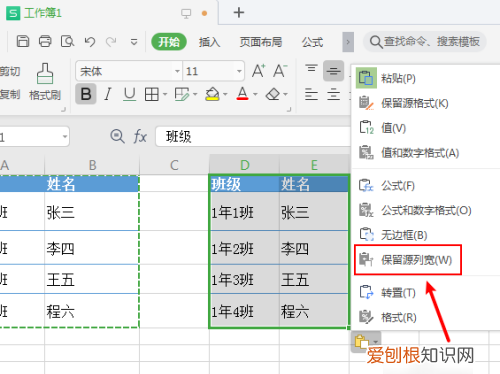Image resolution: width=500 pixels, height=374 pixels.
Task: Expand the eraser clear dropdown arrow
Action: pyautogui.click(x=286, y=95)
